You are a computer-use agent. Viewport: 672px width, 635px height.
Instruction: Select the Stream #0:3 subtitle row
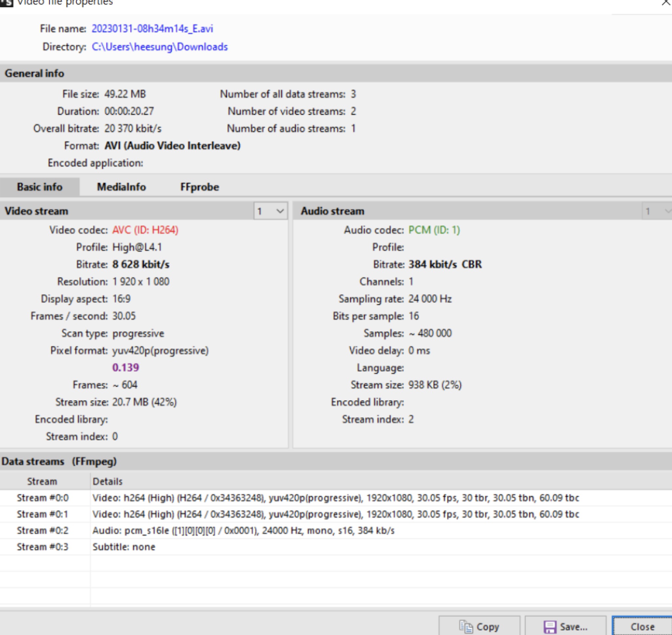[43, 547]
